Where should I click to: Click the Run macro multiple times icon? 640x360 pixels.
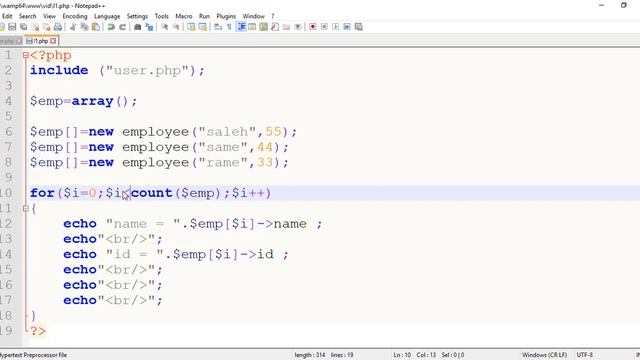pos(347,27)
